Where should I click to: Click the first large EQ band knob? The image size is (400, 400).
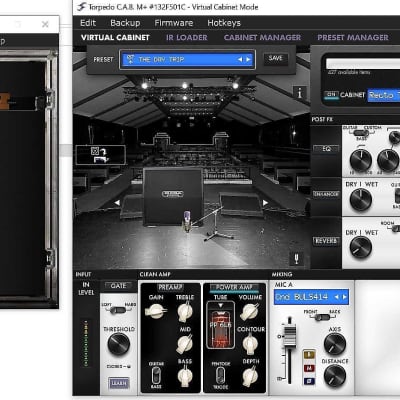point(361,160)
